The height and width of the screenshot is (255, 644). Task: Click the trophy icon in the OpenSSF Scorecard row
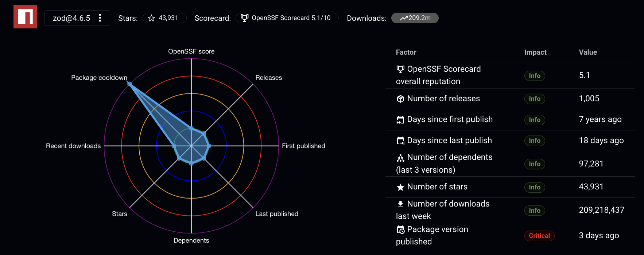pos(400,69)
